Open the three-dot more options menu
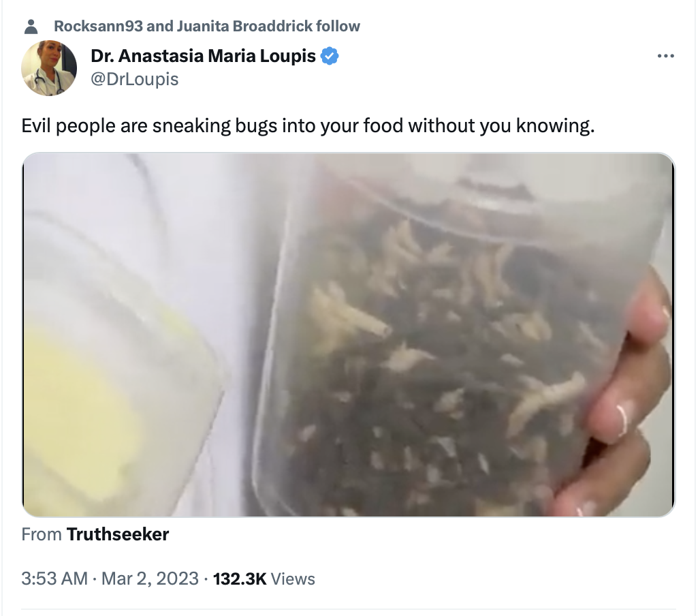 point(666,56)
